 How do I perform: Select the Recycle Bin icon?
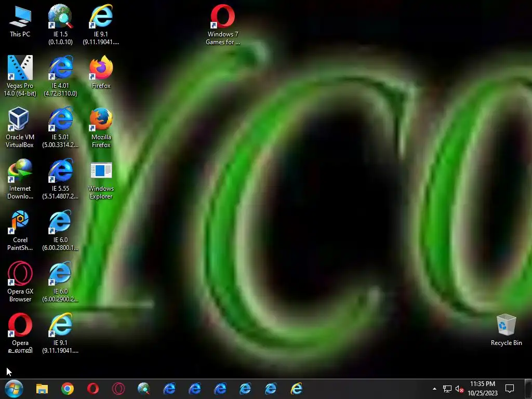[x=506, y=330]
